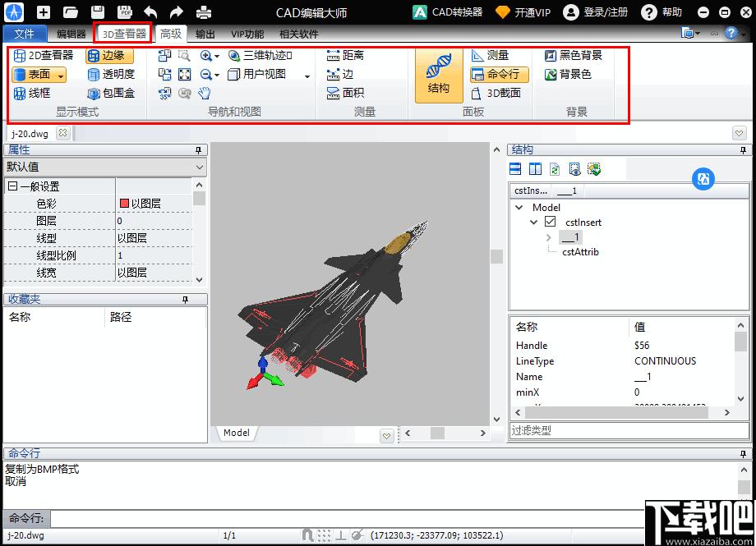Toggle 边缘 edges display mode

click(x=110, y=55)
